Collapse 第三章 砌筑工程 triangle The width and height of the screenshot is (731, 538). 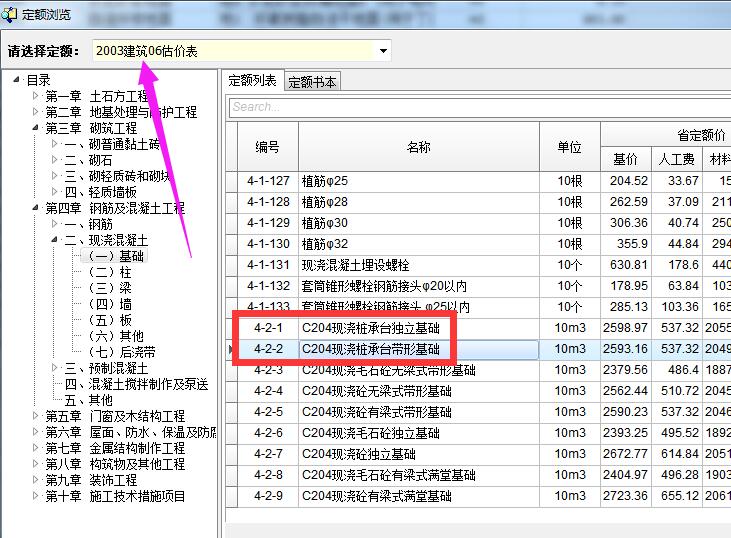coord(35,128)
